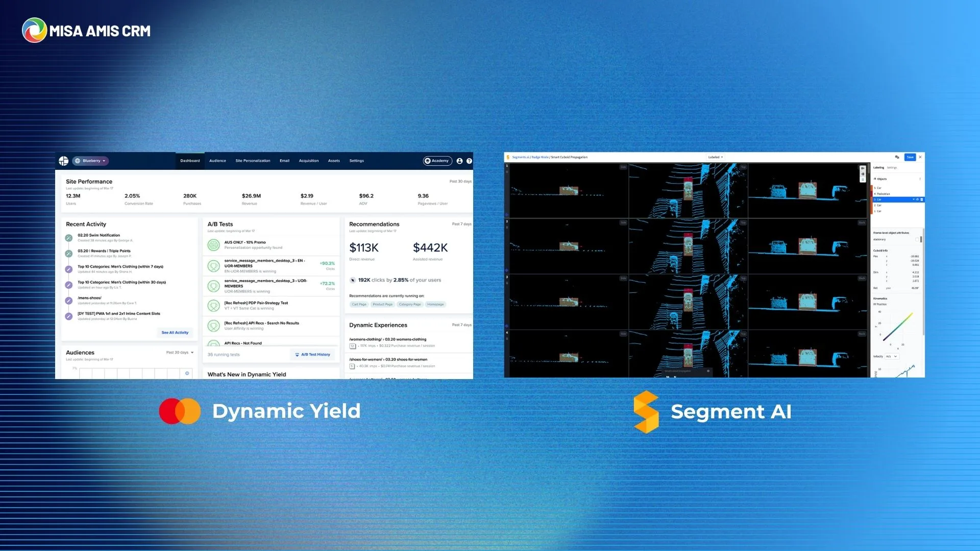This screenshot has height=551, width=980.
Task: Click the AUS ONLY - 10% Promo test title
Action: click(245, 242)
